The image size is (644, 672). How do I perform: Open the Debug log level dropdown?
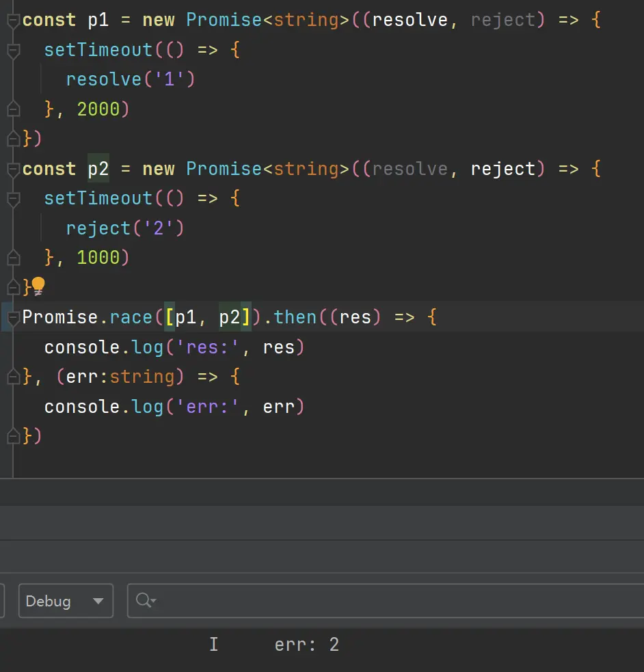66,601
